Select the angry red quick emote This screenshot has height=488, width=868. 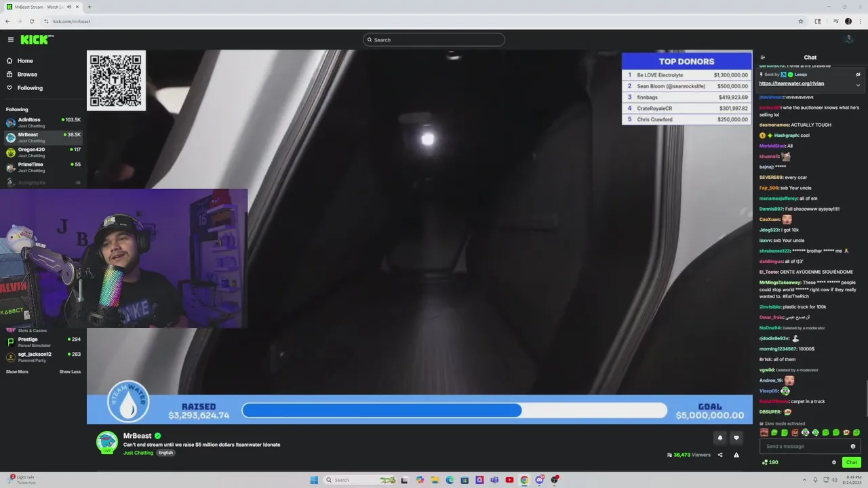(795, 432)
